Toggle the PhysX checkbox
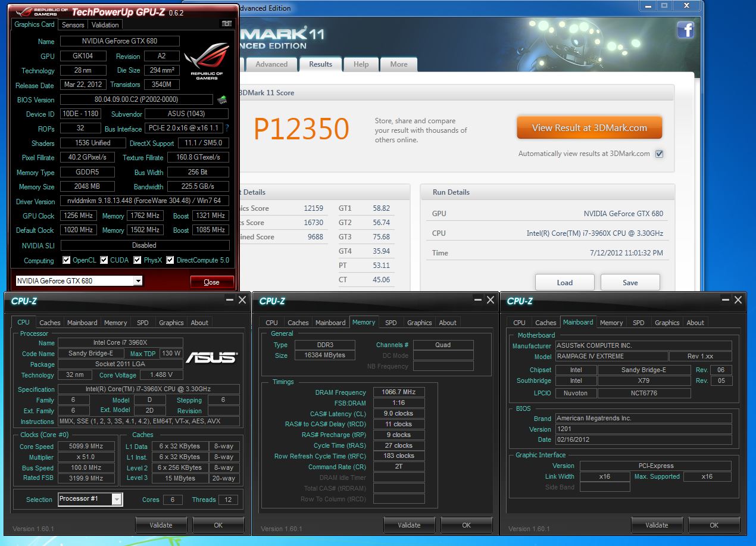Image resolution: width=756 pixels, height=546 pixels. point(138,260)
